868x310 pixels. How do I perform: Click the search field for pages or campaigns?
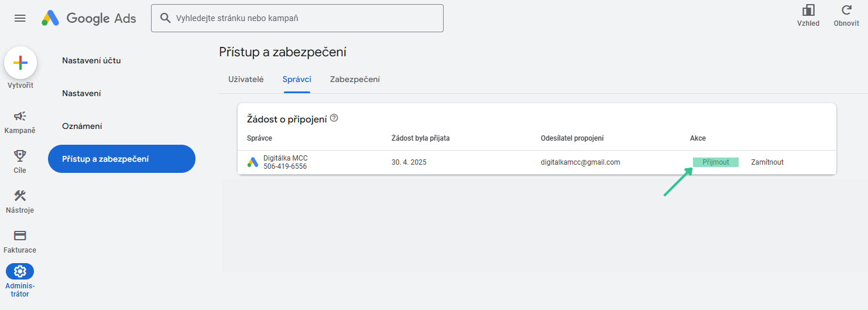point(304,18)
